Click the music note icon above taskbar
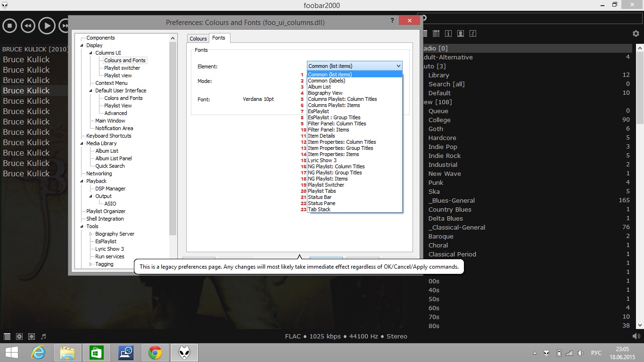The image size is (644, 362). tap(44, 337)
